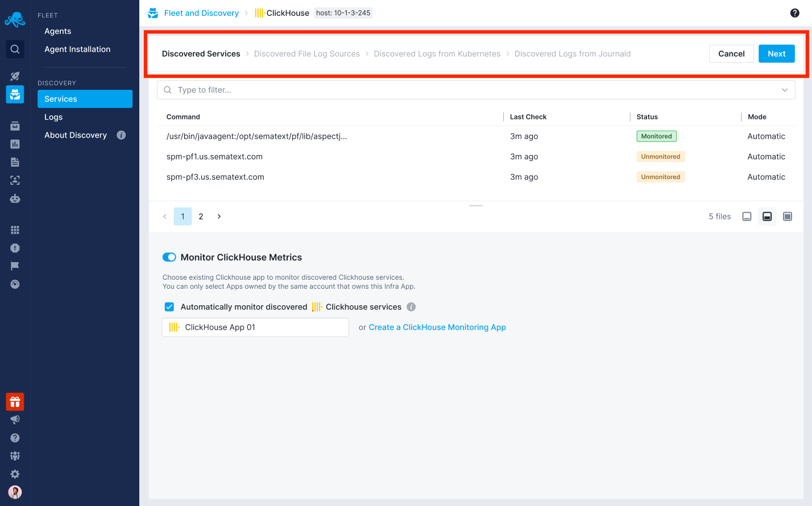812x506 pixels.
Task: Open the alerts exclamation icon
Action: 15,248
